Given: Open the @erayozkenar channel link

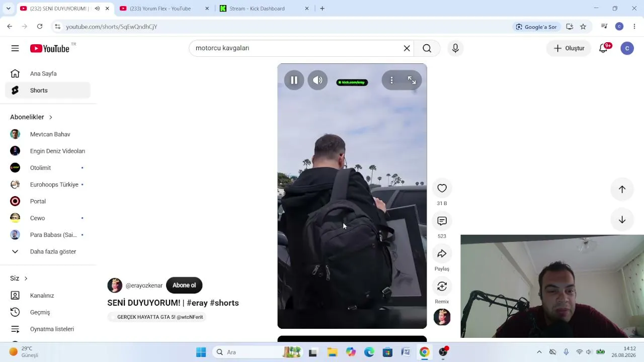Looking at the screenshot, I should [x=144, y=286].
